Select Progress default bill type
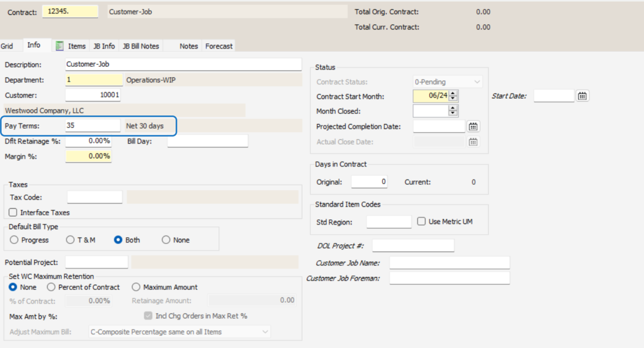Image resolution: width=644 pixels, height=348 pixels. (x=14, y=240)
